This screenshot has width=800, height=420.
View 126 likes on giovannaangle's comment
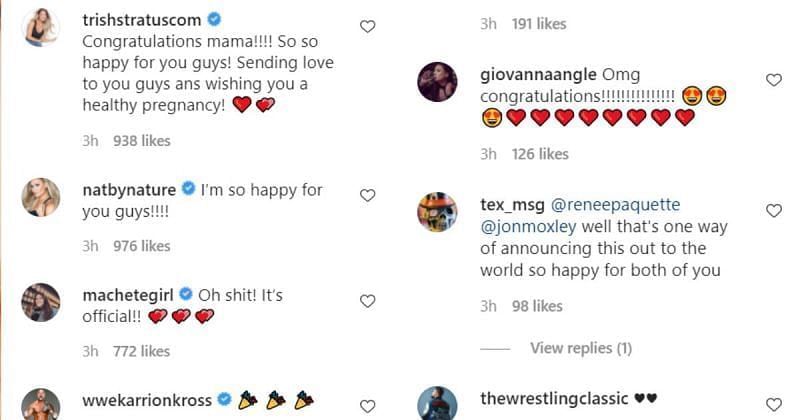click(539, 154)
